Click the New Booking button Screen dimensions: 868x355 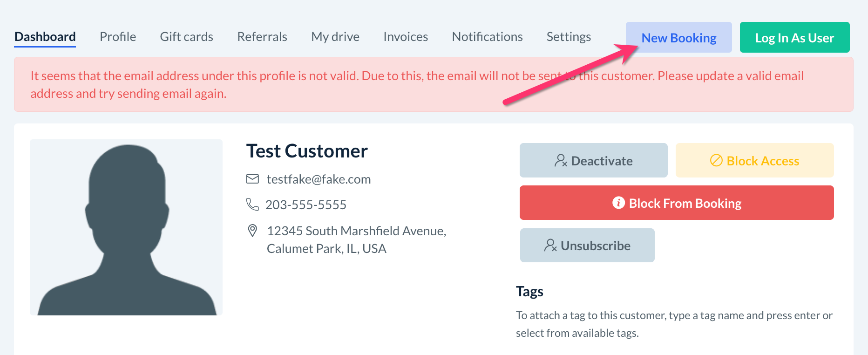tap(678, 38)
